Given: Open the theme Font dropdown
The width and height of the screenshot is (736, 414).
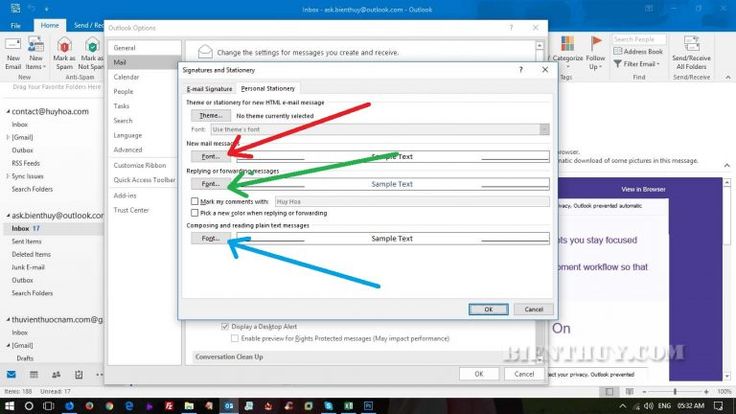Looking at the screenshot, I should pyautogui.click(x=544, y=129).
